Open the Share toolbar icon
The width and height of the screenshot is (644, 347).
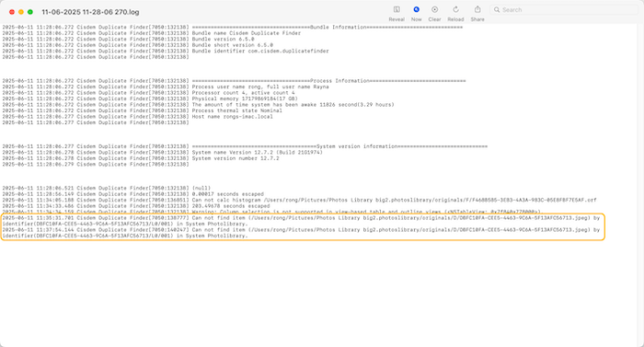pyautogui.click(x=477, y=9)
